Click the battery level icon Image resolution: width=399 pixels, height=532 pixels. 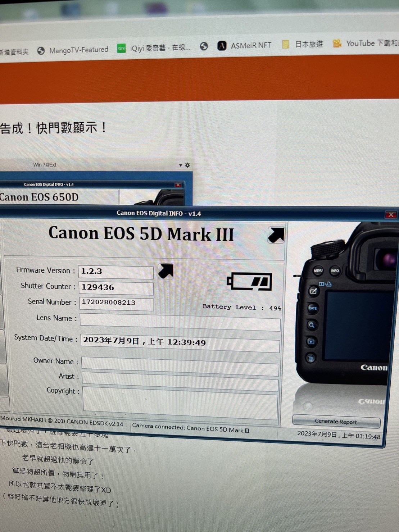tap(249, 281)
